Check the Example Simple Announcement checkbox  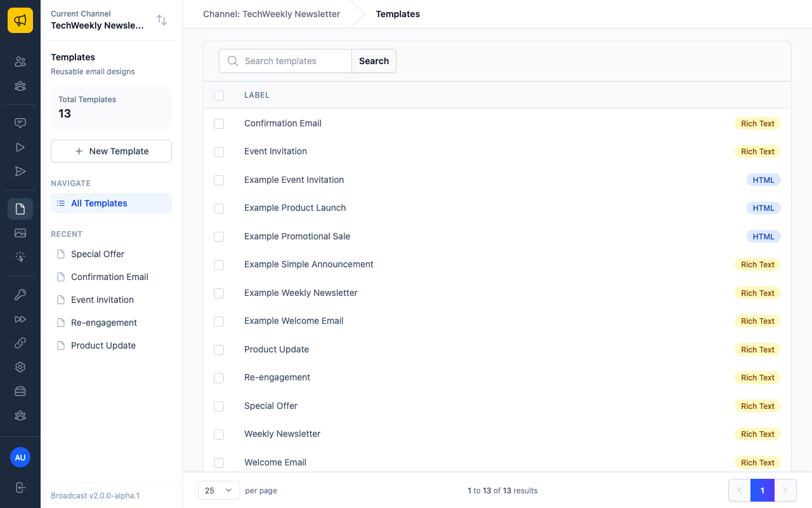pyautogui.click(x=219, y=265)
